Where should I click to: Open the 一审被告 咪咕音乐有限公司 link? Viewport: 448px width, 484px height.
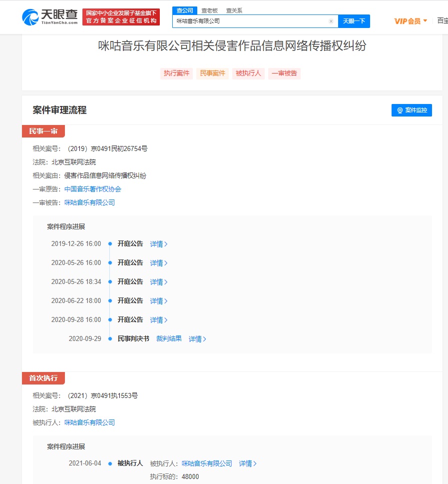coord(90,203)
